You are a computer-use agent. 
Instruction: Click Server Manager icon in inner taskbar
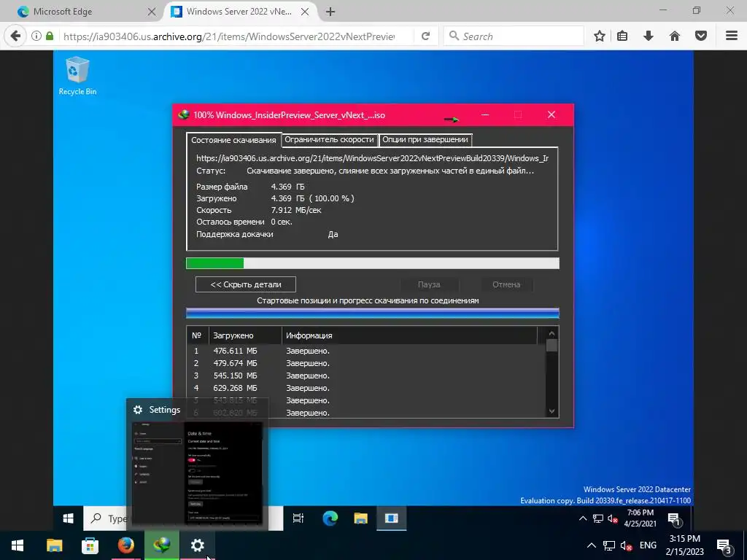(x=392, y=518)
